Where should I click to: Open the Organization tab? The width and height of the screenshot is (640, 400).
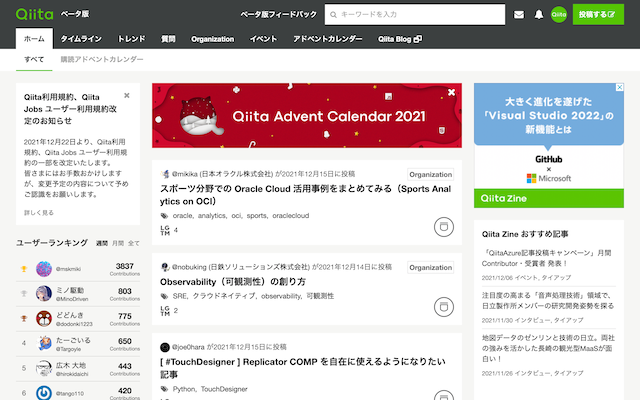[213, 39]
